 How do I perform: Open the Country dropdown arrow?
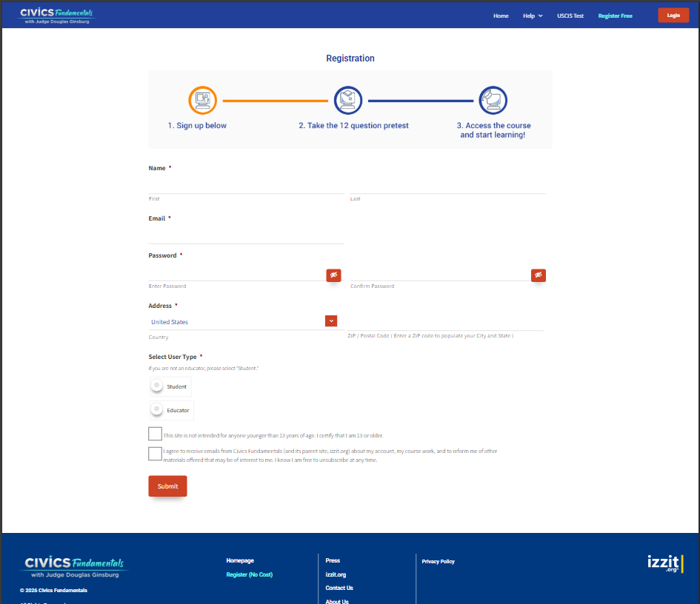pyautogui.click(x=331, y=321)
